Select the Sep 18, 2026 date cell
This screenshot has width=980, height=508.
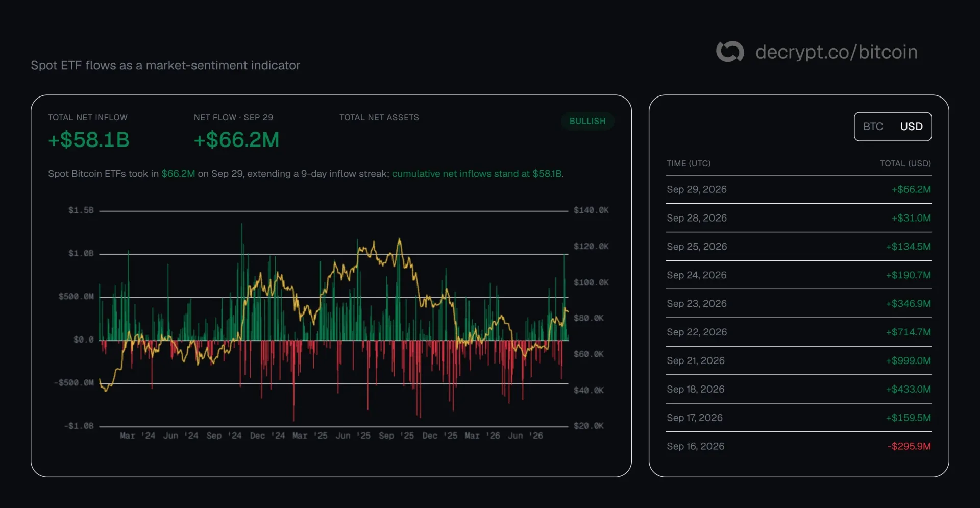[x=696, y=390]
